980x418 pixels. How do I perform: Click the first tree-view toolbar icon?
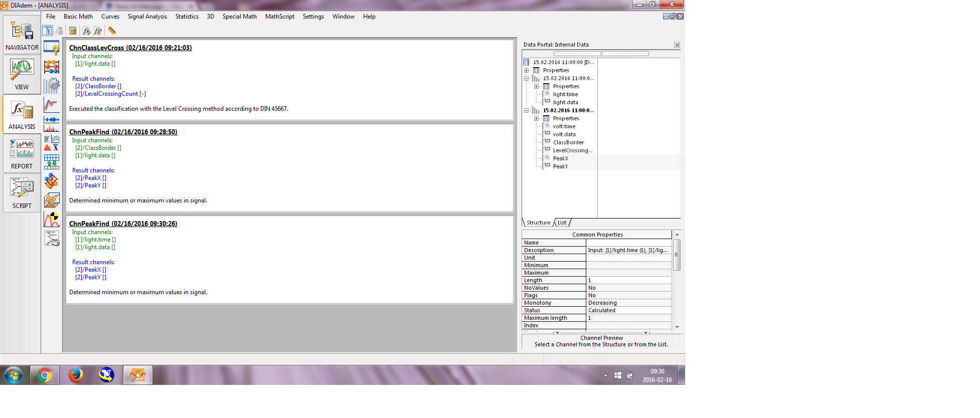(x=47, y=31)
